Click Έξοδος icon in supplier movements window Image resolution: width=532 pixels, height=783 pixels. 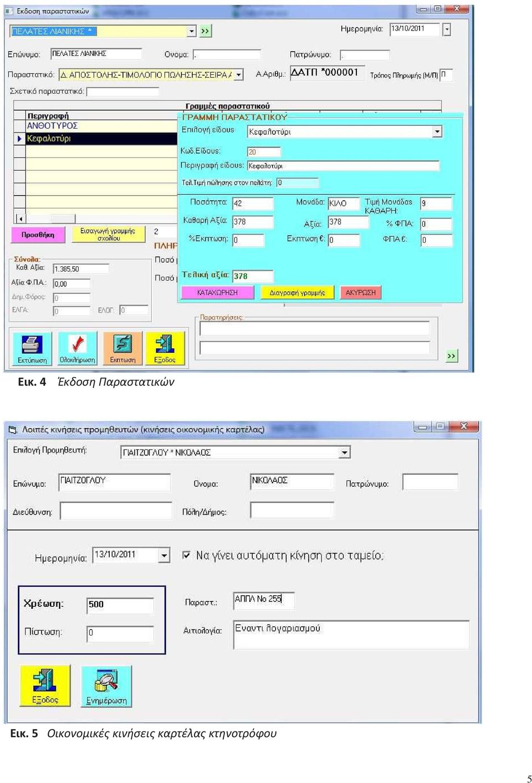[x=45, y=685]
